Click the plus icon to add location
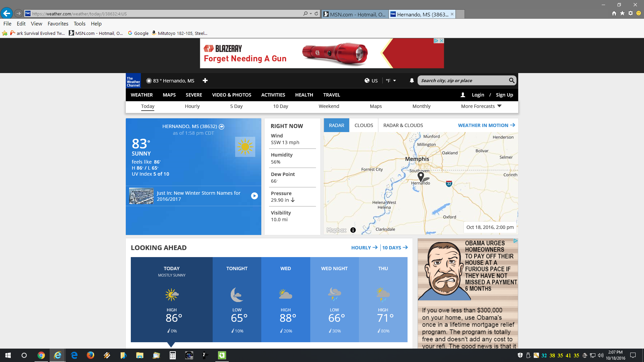This screenshot has width=644, height=362. click(x=205, y=80)
